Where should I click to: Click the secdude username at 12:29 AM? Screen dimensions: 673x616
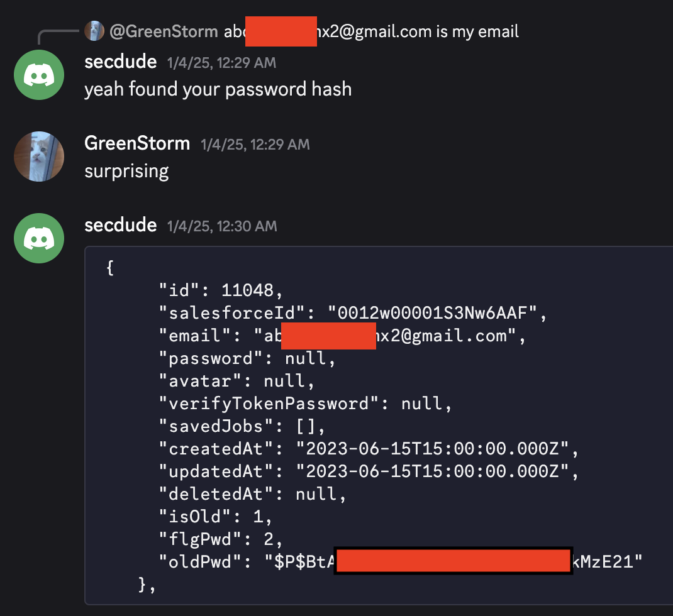point(120,62)
